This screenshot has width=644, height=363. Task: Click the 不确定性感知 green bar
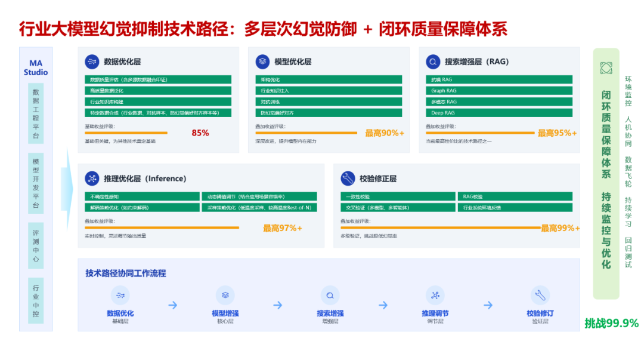coord(142,196)
